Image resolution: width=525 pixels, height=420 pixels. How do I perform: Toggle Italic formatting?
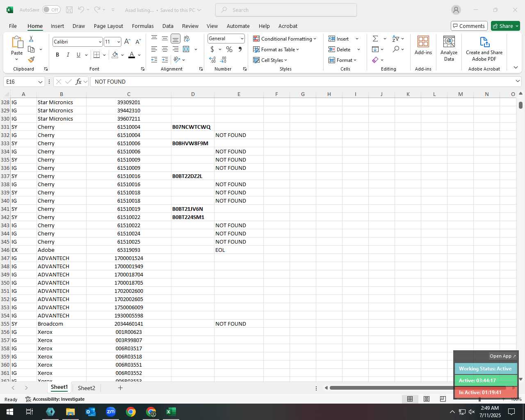68,55
